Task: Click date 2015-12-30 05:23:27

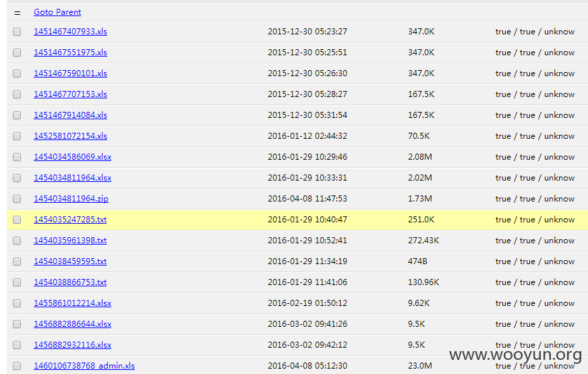Action: (307, 32)
